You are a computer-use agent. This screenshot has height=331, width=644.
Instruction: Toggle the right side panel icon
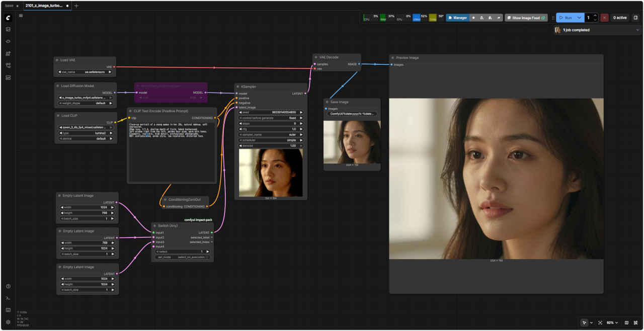tap(635, 18)
